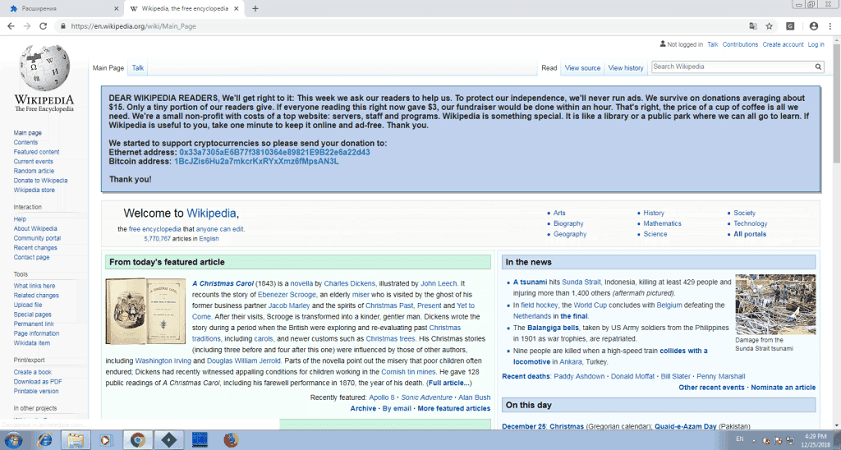Select the View history tab
The width and height of the screenshot is (841, 450).
click(x=626, y=68)
